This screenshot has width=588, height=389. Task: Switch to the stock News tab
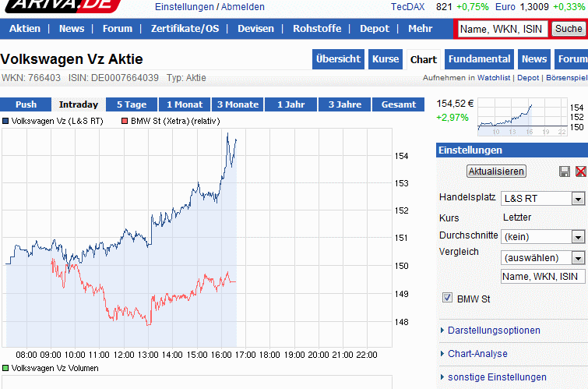click(534, 59)
